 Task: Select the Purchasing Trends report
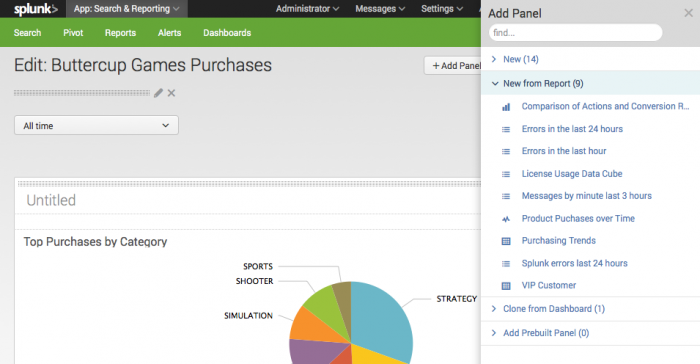(x=558, y=240)
